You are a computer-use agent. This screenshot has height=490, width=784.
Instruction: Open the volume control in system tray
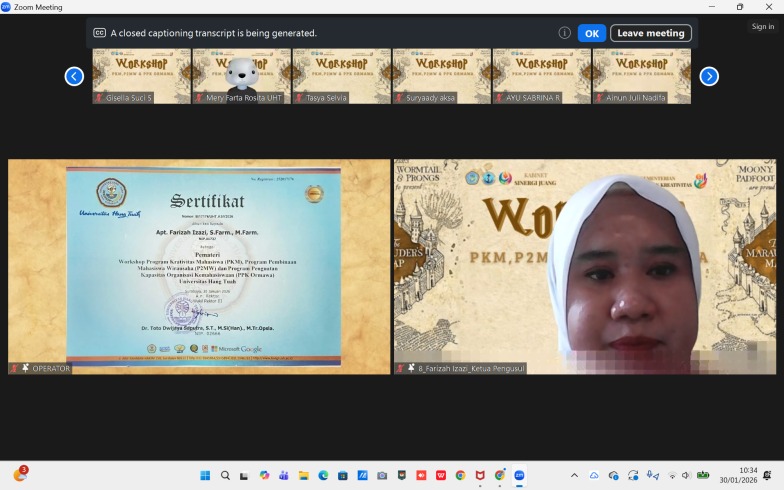tap(687, 475)
